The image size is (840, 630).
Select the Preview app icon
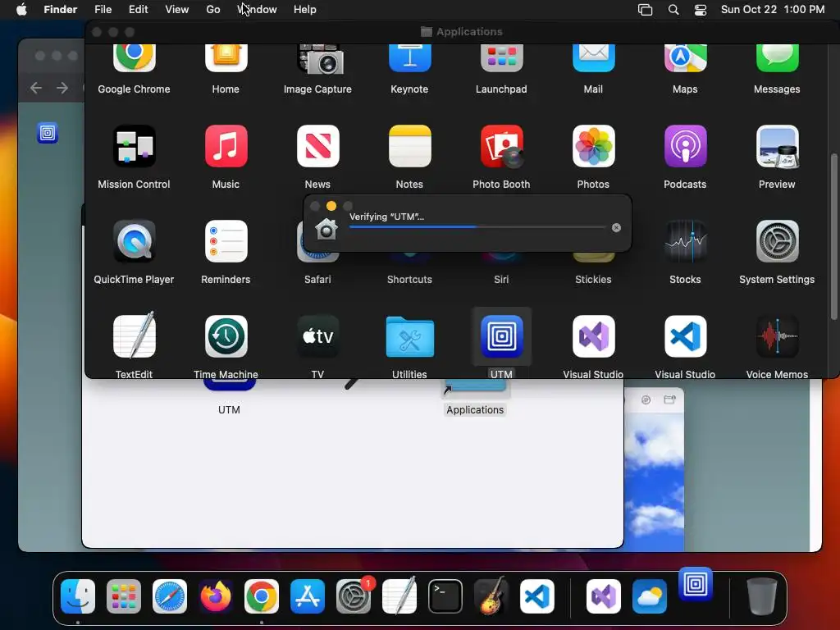777,146
